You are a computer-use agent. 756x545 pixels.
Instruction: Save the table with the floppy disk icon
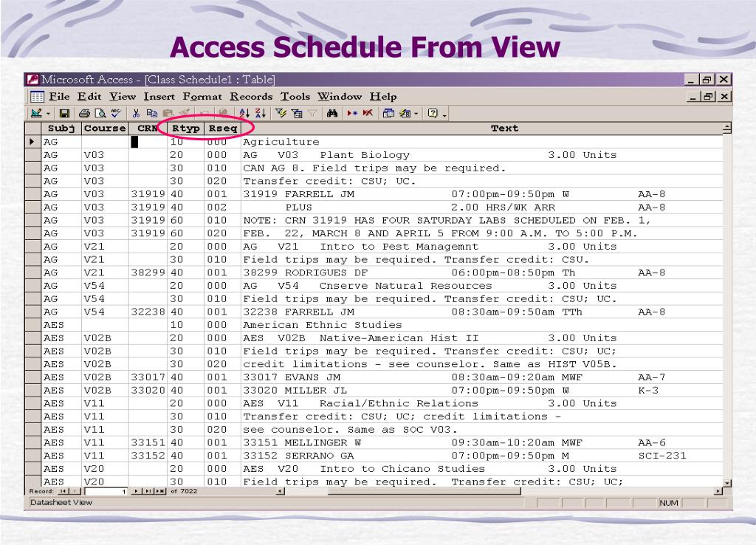point(64,113)
